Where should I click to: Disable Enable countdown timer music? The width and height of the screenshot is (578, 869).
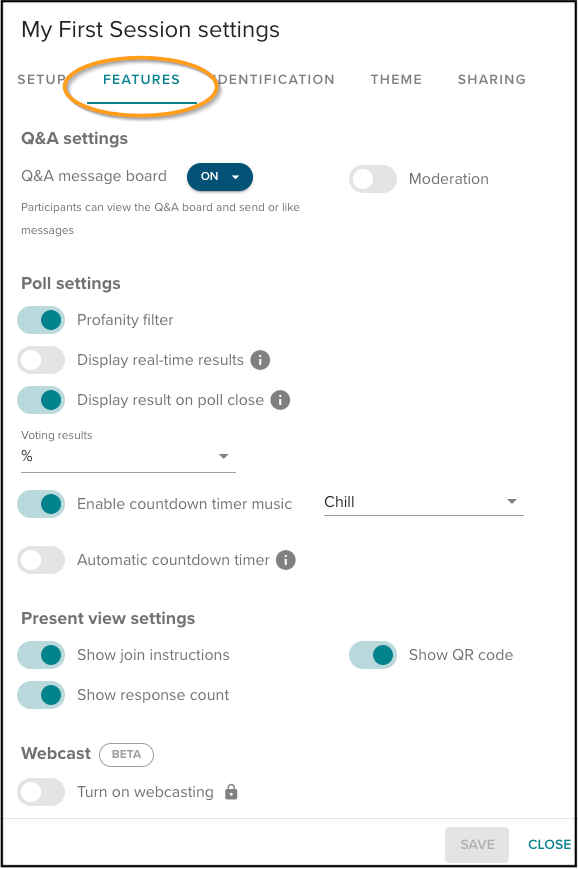[x=41, y=504]
